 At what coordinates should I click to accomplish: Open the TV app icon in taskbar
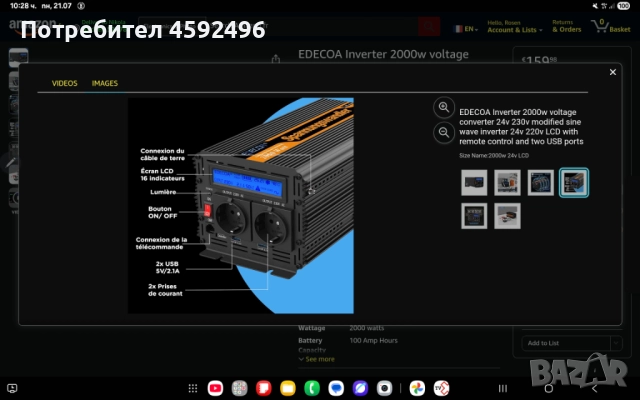[441, 388]
